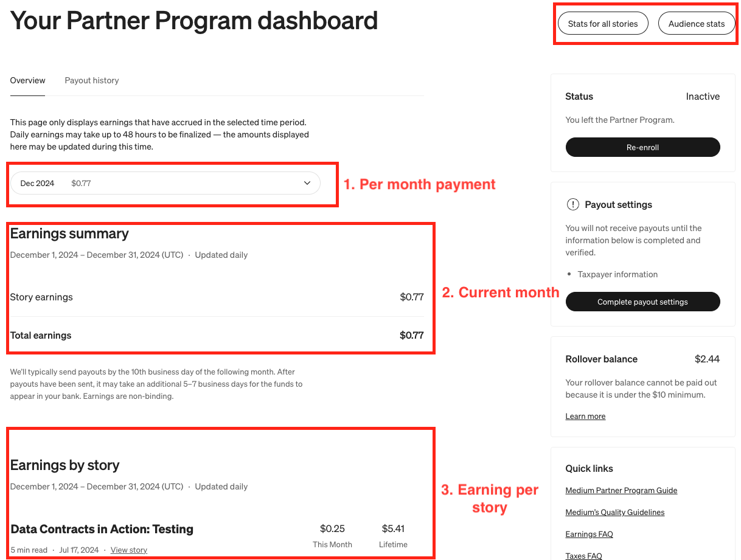
Task: Click the Inactive status label
Action: pyautogui.click(x=703, y=96)
